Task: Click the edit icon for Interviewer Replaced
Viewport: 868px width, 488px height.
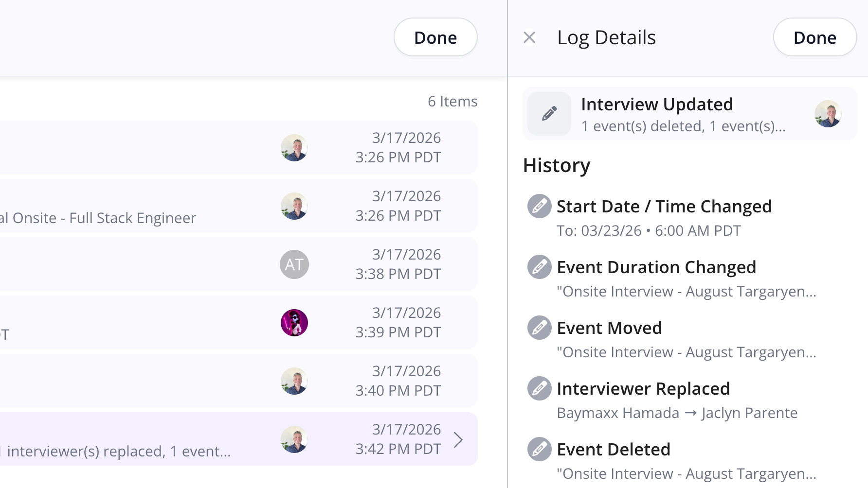Action: [539, 388]
